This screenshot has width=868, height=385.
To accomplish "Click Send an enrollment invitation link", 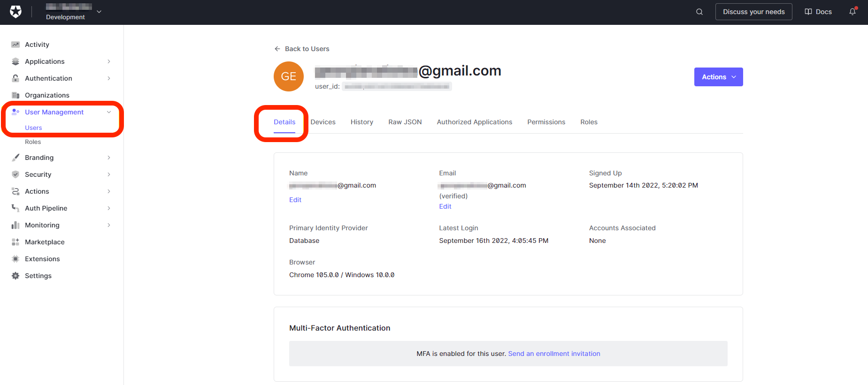I will pos(554,354).
